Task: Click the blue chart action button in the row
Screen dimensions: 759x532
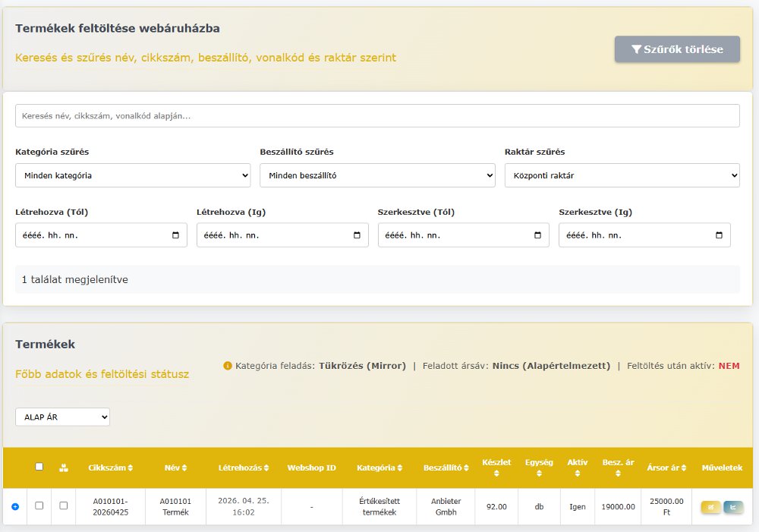Action: 733,507
